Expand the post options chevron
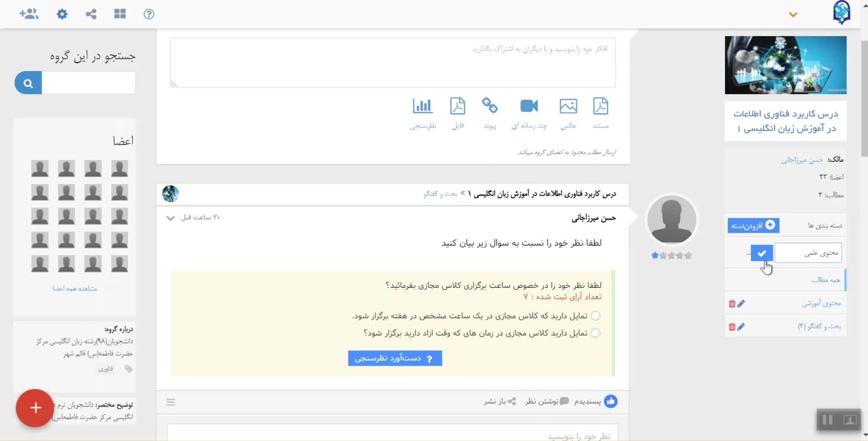868x441 pixels. click(170, 218)
